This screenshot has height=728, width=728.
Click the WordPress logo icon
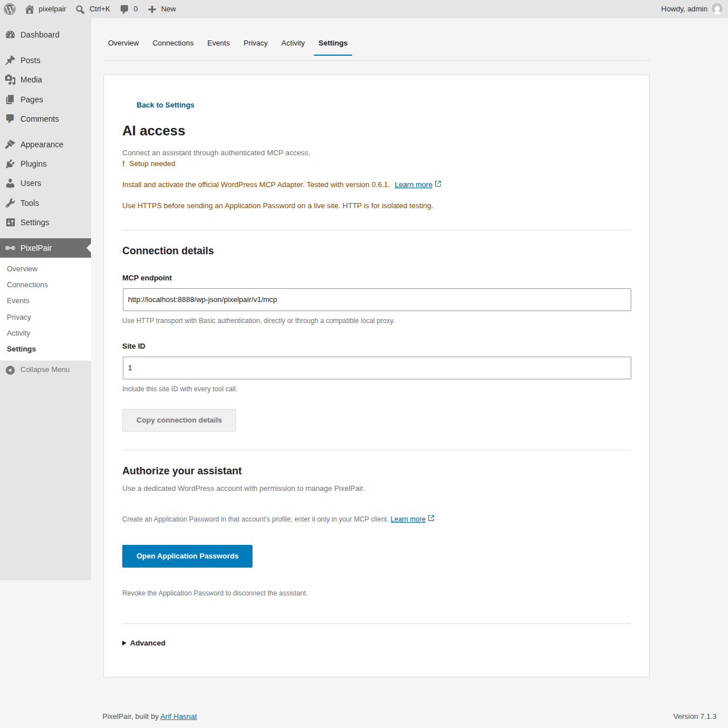(10, 9)
